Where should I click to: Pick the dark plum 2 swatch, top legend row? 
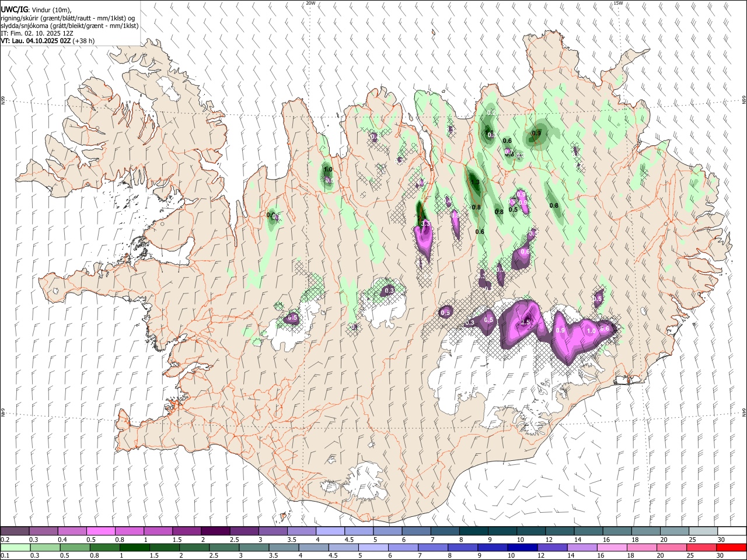tap(215, 531)
